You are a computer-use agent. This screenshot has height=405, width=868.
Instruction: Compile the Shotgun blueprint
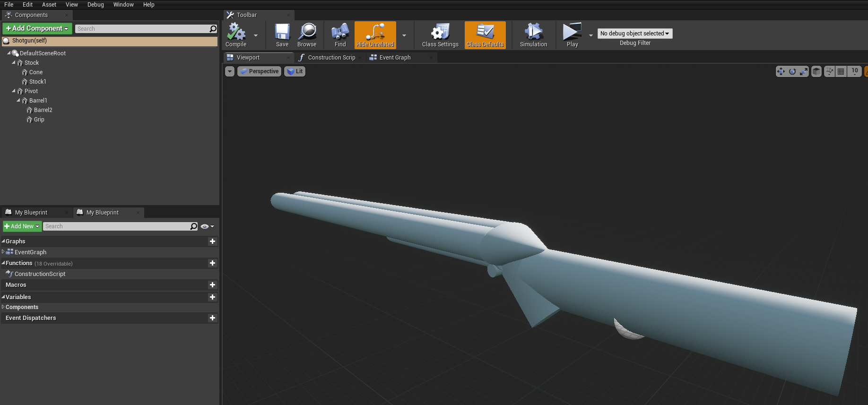pos(236,35)
